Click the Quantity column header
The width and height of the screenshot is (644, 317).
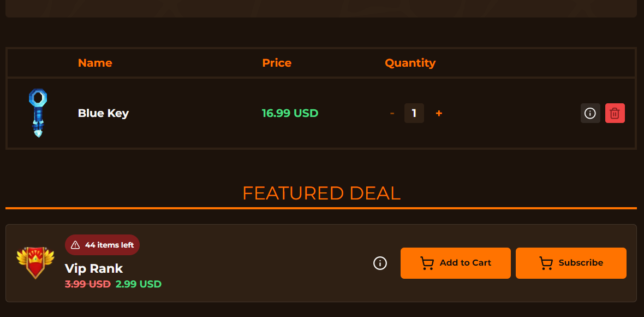tap(410, 63)
